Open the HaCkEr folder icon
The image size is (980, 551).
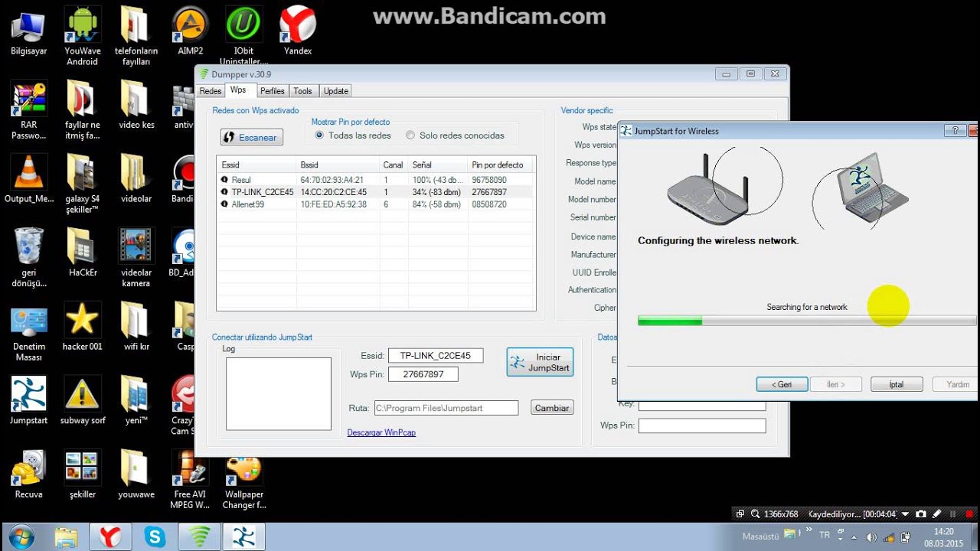tap(82, 252)
